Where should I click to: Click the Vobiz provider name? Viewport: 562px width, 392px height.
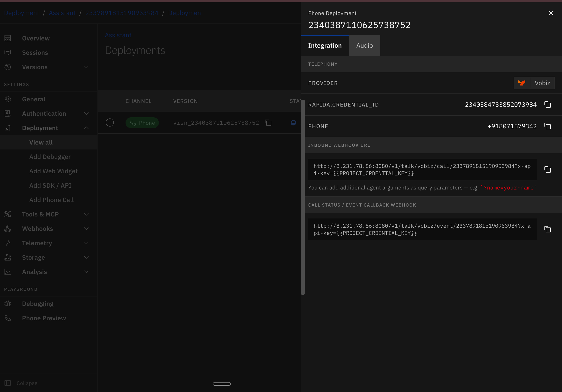tap(542, 83)
